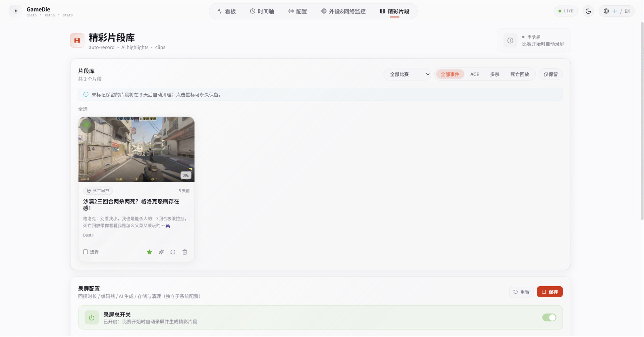Click the green star keep icon

click(x=149, y=252)
